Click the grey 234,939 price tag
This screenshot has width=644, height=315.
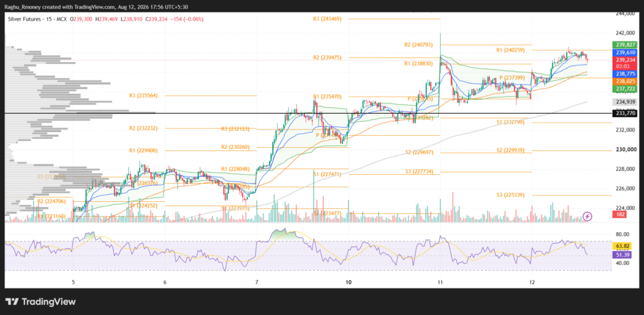click(625, 102)
